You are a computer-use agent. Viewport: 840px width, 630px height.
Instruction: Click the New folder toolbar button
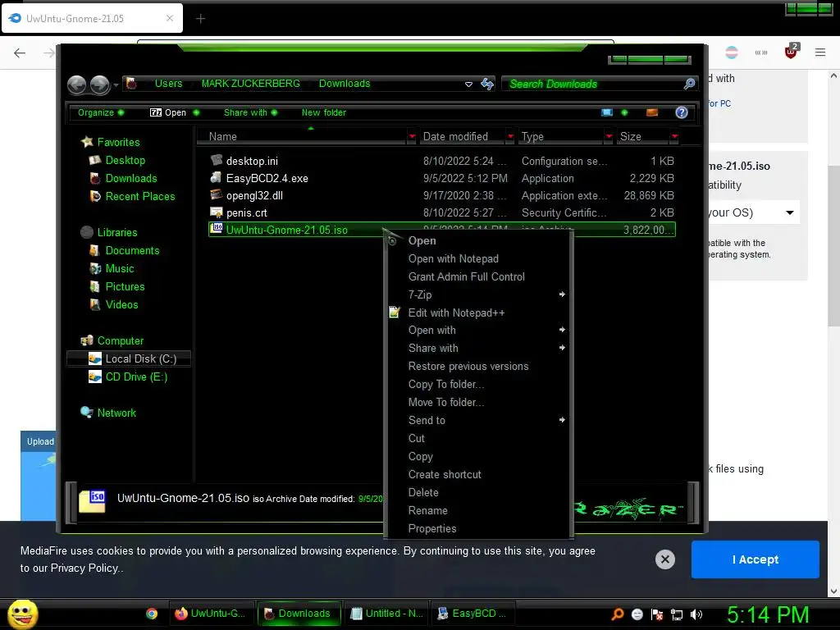323,112
